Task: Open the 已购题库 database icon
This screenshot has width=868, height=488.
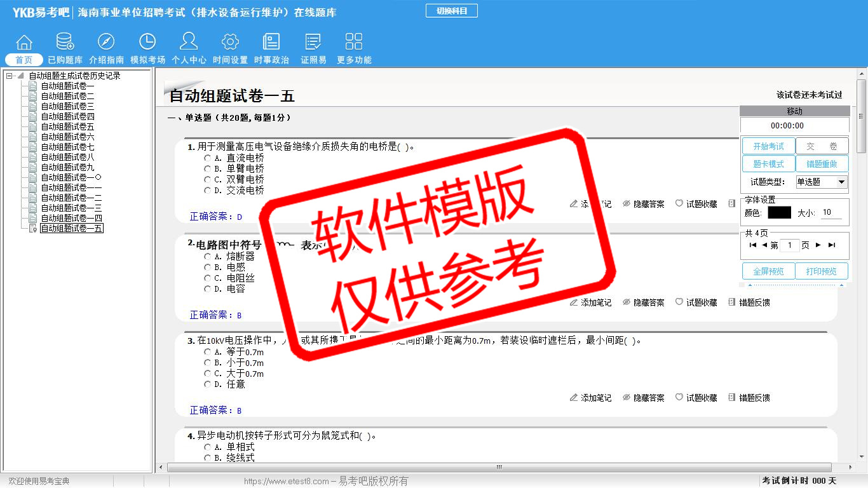Action: (x=65, y=42)
